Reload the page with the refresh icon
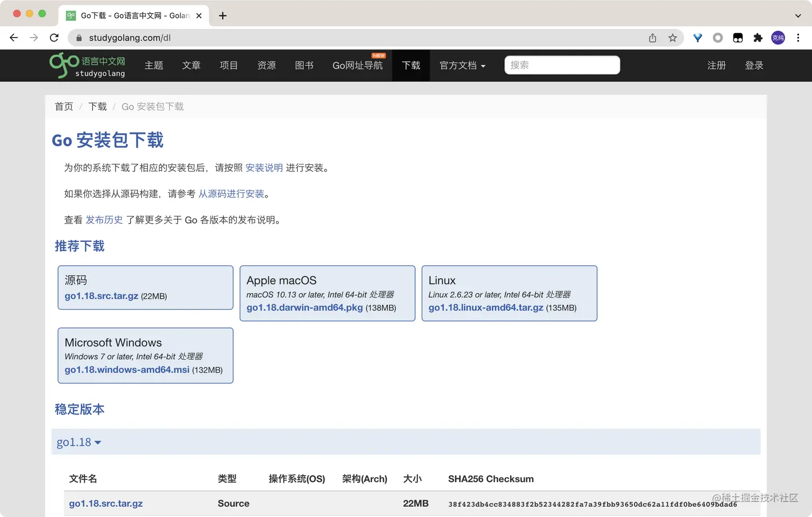 pyautogui.click(x=54, y=38)
